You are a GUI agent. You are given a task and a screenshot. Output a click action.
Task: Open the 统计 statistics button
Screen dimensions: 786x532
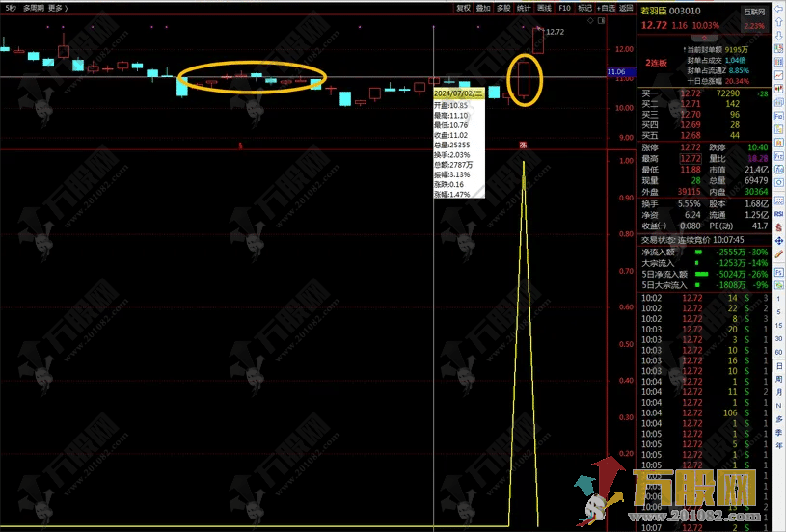[x=524, y=8]
